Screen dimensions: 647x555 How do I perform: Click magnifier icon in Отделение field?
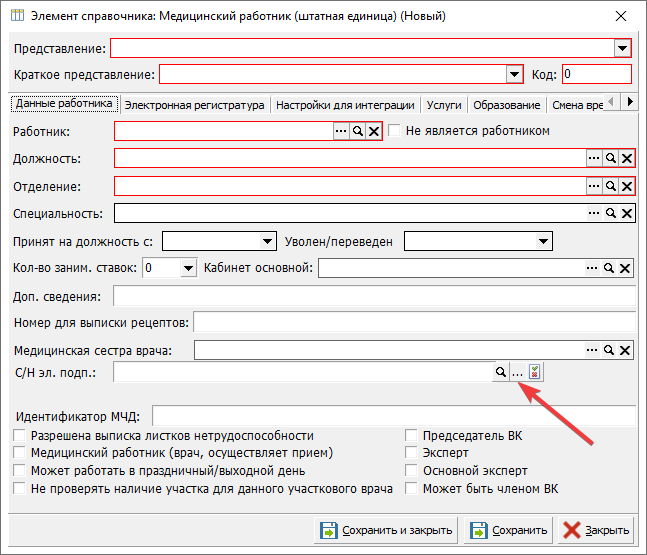click(x=609, y=186)
